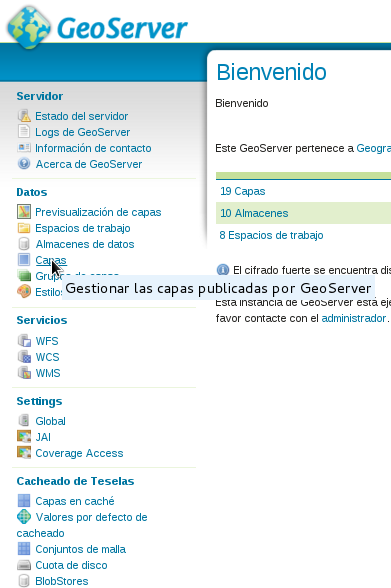Open Almacenes de datos link
This screenshot has height=588, width=391.
[x=85, y=244]
